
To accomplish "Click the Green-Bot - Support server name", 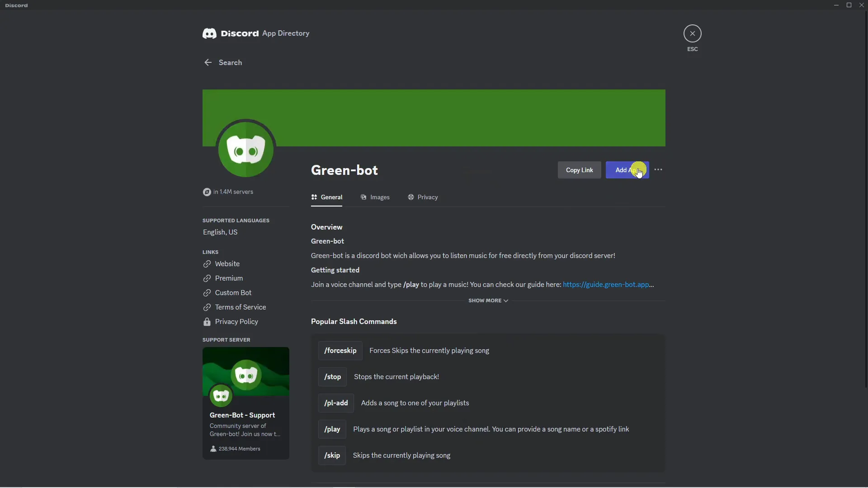I will tap(242, 415).
